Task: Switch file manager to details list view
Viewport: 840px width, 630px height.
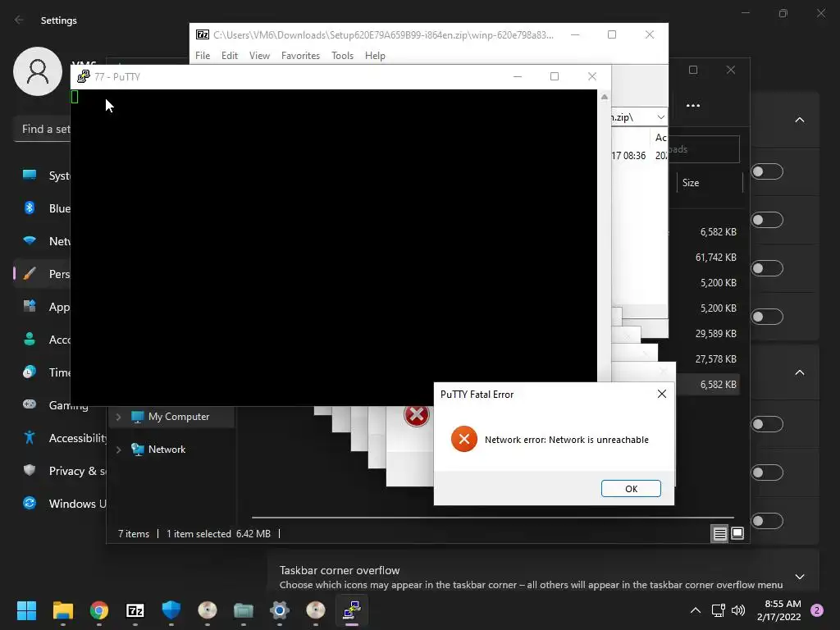Action: point(719,533)
